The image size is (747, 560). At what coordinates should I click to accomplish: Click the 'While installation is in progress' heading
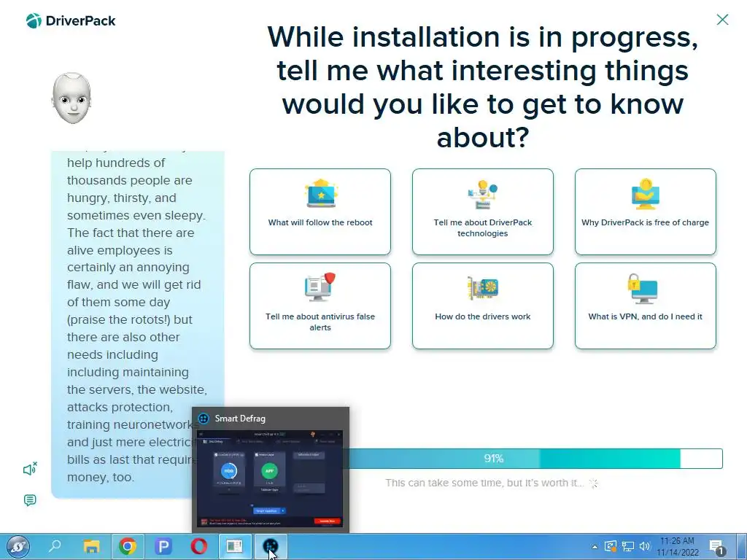point(483,87)
